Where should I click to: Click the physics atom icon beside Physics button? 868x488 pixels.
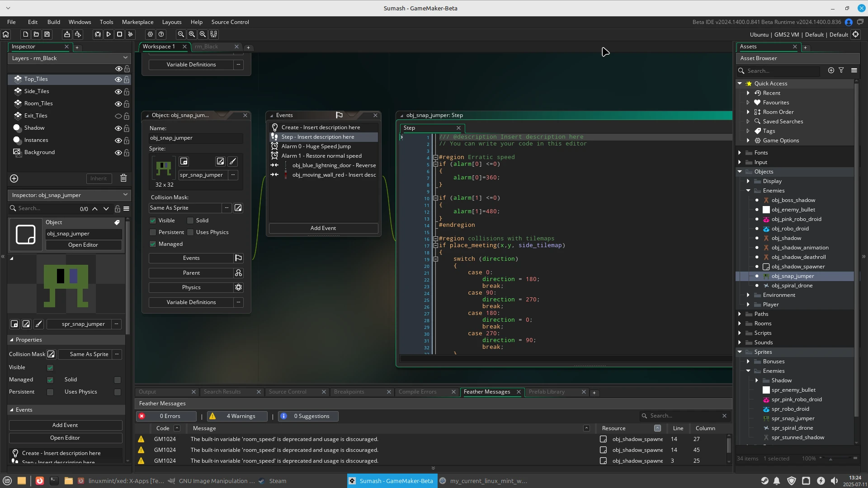click(238, 287)
